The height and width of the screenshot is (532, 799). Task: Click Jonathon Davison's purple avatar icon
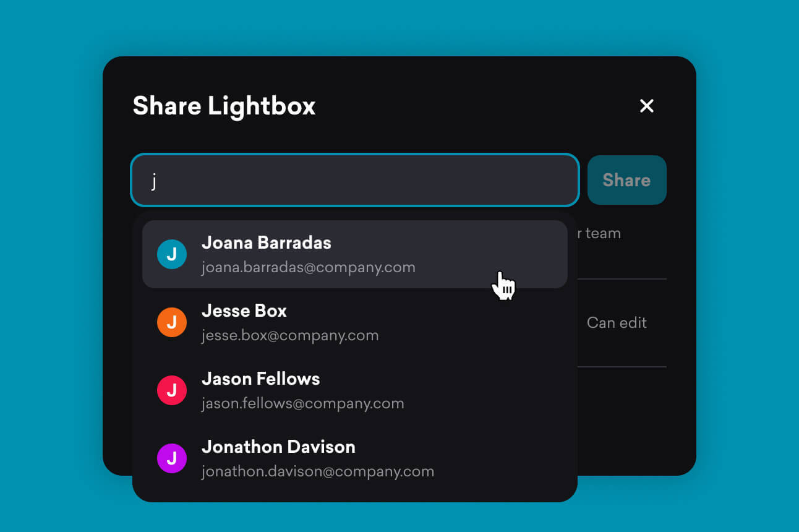[172, 458]
